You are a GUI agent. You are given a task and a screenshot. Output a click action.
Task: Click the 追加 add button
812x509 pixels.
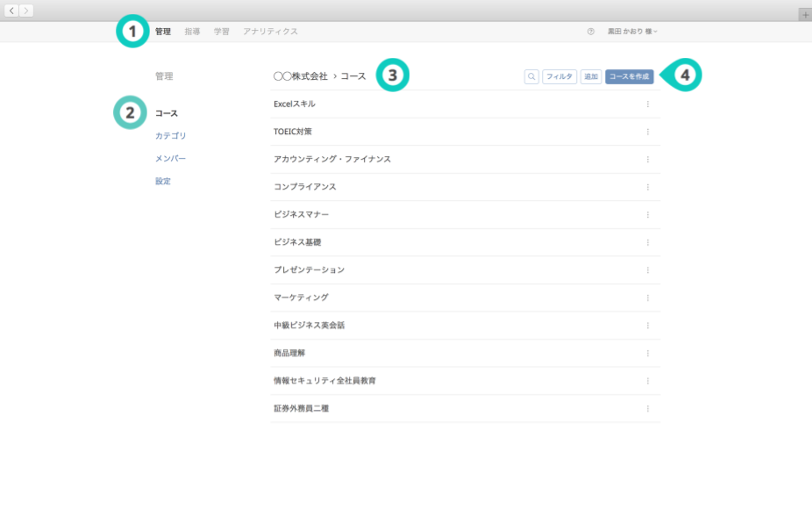click(x=591, y=76)
